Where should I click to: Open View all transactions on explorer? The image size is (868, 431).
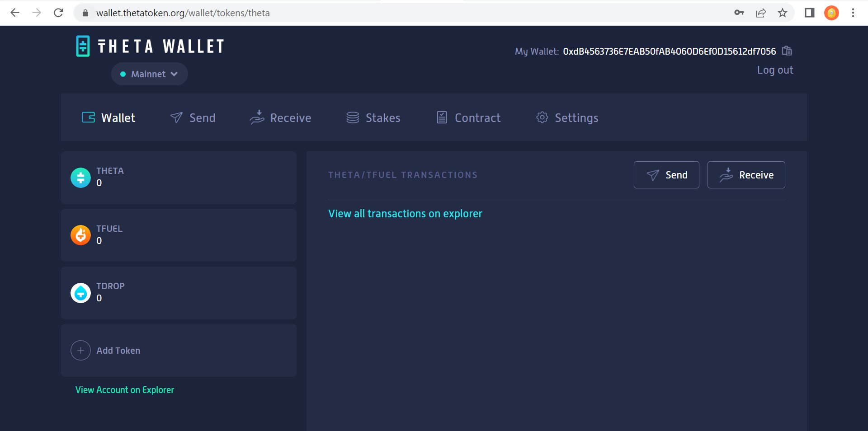[x=405, y=214]
